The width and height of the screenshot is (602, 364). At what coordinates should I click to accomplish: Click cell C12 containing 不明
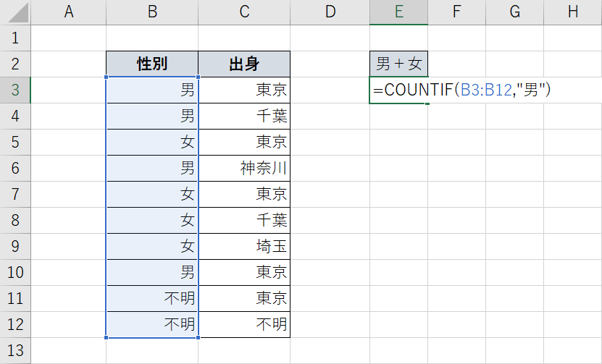244,325
